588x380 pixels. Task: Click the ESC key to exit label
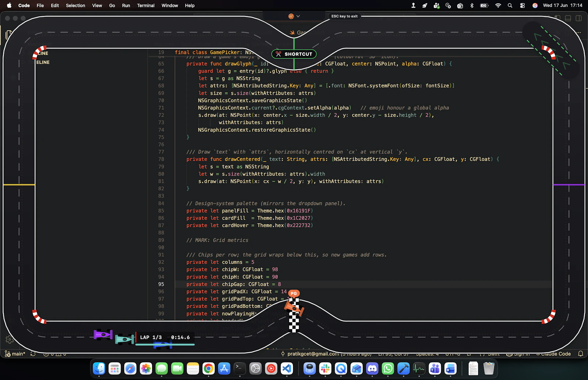pyautogui.click(x=344, y=16)
